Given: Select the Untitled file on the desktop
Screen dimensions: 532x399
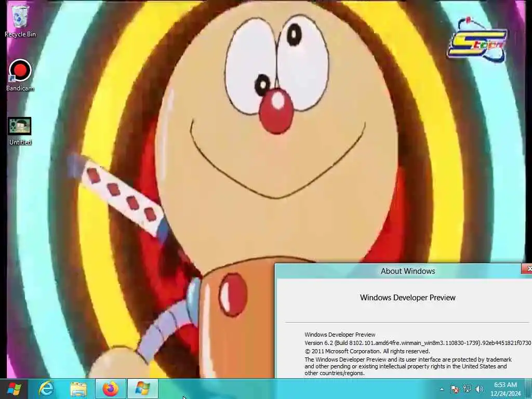Looking at the screenshot, I should (x=20, y=131).
